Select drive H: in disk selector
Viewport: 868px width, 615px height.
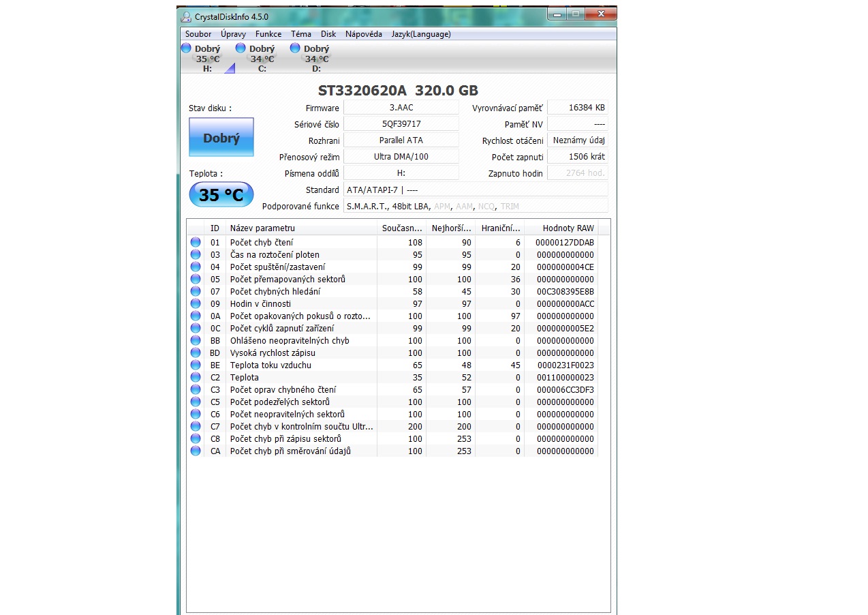tap(207, 58)
